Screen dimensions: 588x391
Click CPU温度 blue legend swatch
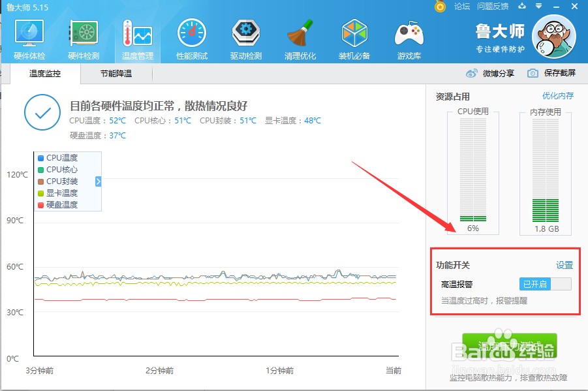point(41,158)
